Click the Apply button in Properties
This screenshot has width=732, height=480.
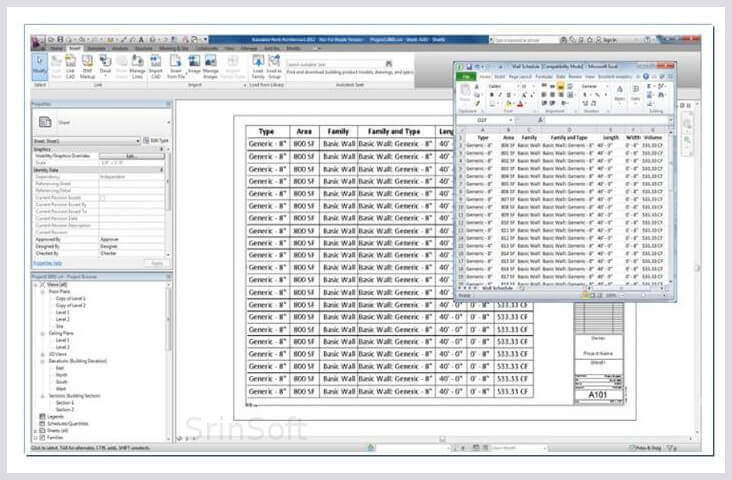157,263
